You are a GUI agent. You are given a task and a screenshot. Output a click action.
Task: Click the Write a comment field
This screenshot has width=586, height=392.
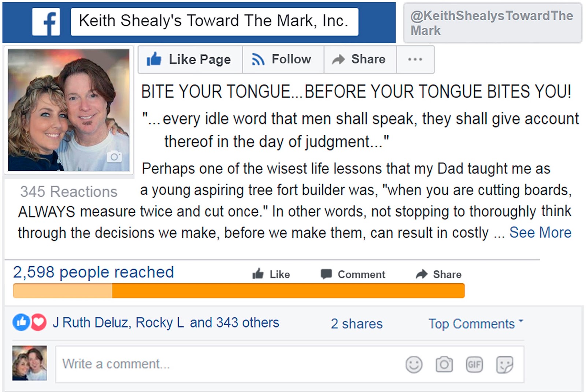(290, 365)
